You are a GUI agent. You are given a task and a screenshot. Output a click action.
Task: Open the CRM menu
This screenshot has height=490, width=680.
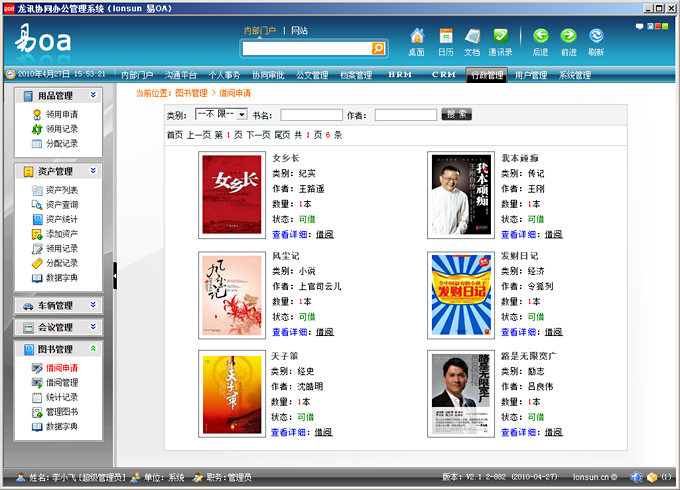(444, 75)
